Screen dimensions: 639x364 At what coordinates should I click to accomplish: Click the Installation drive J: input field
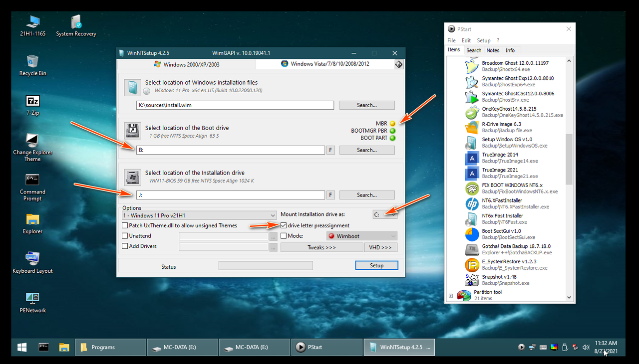click(x=231, y=195)
